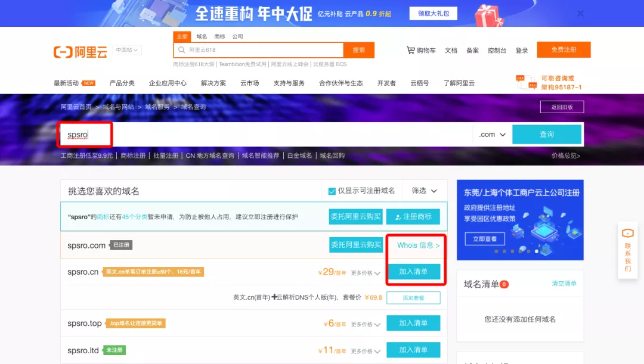Click 域名与网站 breadcrumb
This screenshot has width=644, height=364.
[118, 107]
